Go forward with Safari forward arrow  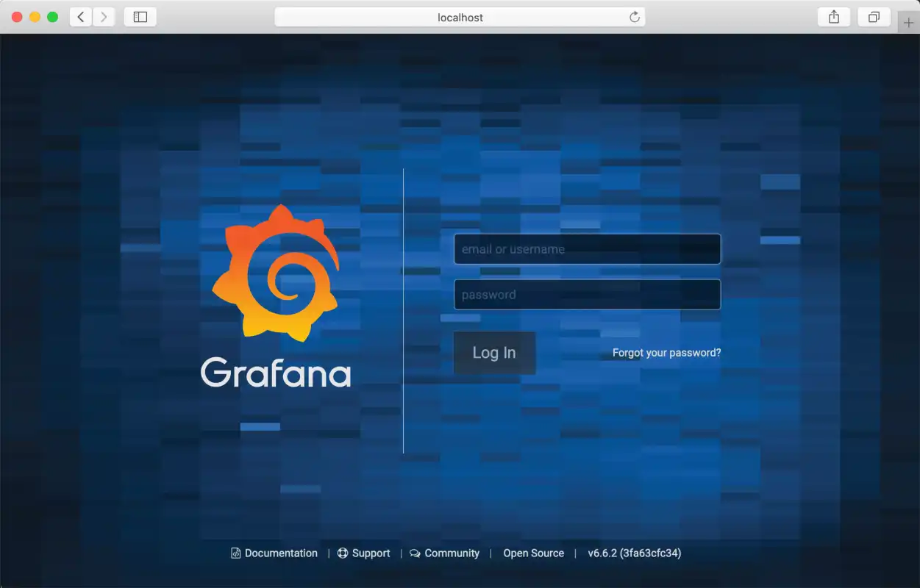[x=104, y=17]
